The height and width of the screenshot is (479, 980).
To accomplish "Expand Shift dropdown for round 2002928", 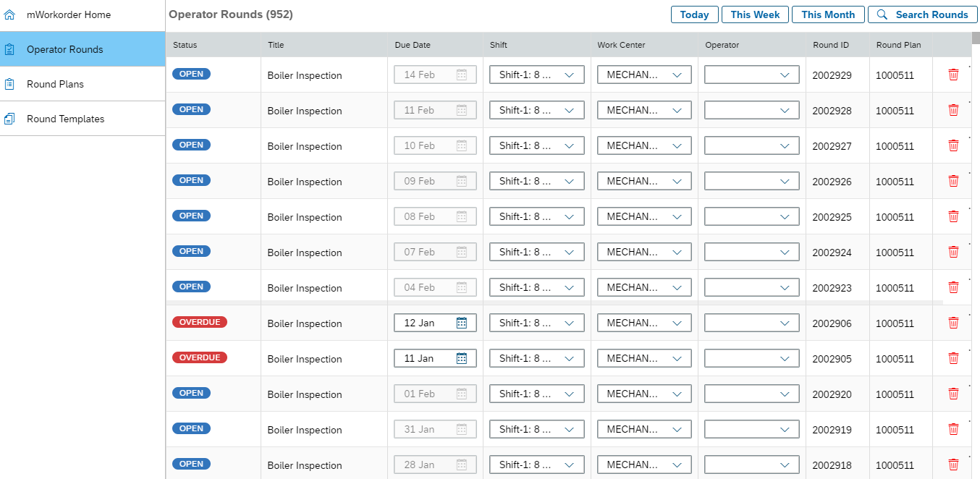I will (569, 110).
